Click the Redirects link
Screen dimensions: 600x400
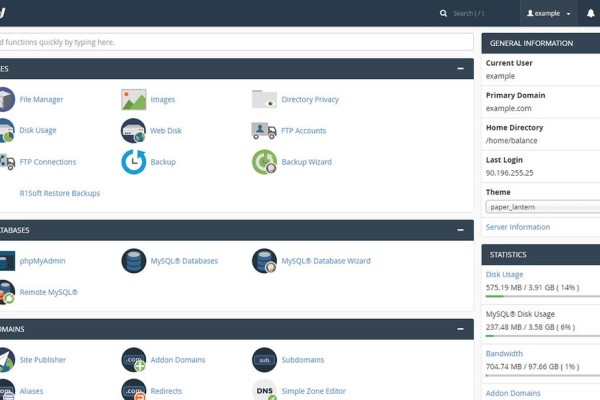click(x=166, y=391)
